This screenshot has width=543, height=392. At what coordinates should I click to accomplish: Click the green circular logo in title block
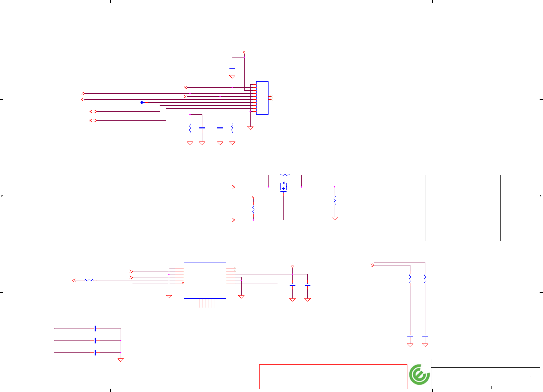pyautogui.click(x=419, y=374)
